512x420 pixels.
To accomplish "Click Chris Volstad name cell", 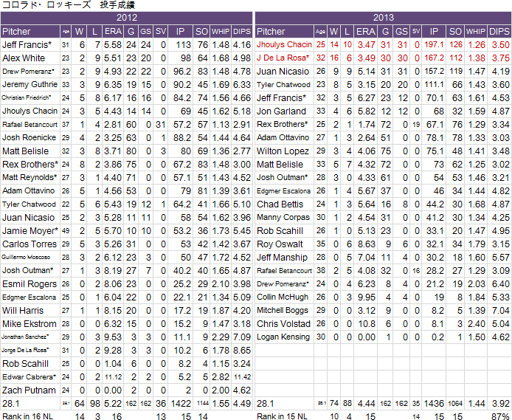I will coord(283,324).
